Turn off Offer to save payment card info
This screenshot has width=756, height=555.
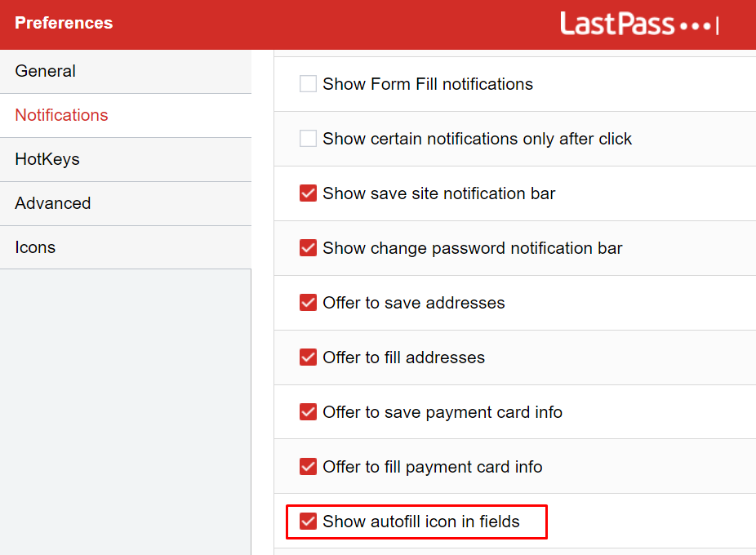coord(308,412)
